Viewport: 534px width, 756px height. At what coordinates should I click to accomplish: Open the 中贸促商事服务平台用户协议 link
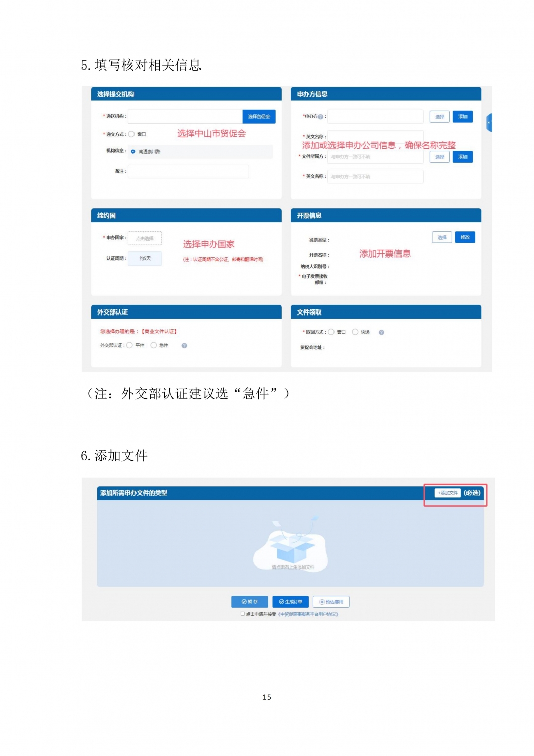point(308,614)
